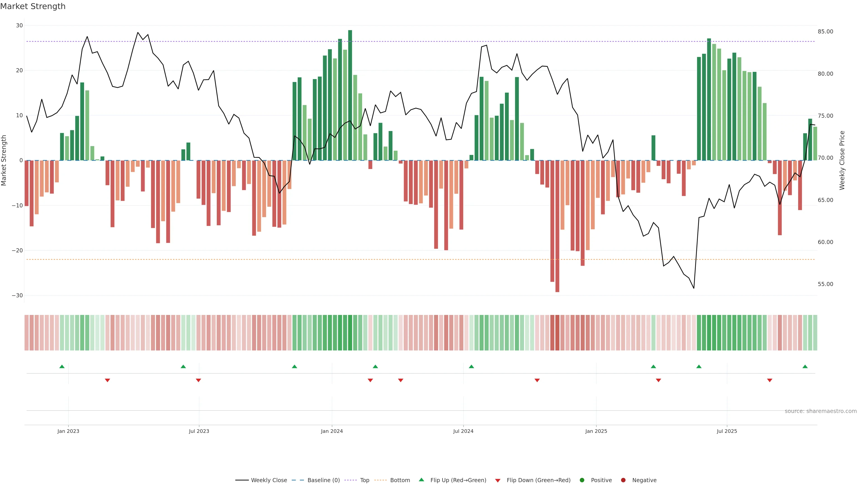Click the source: sharemaestro.com text
The height and width of the screenshot is (488, 868).
pos(821,411)
